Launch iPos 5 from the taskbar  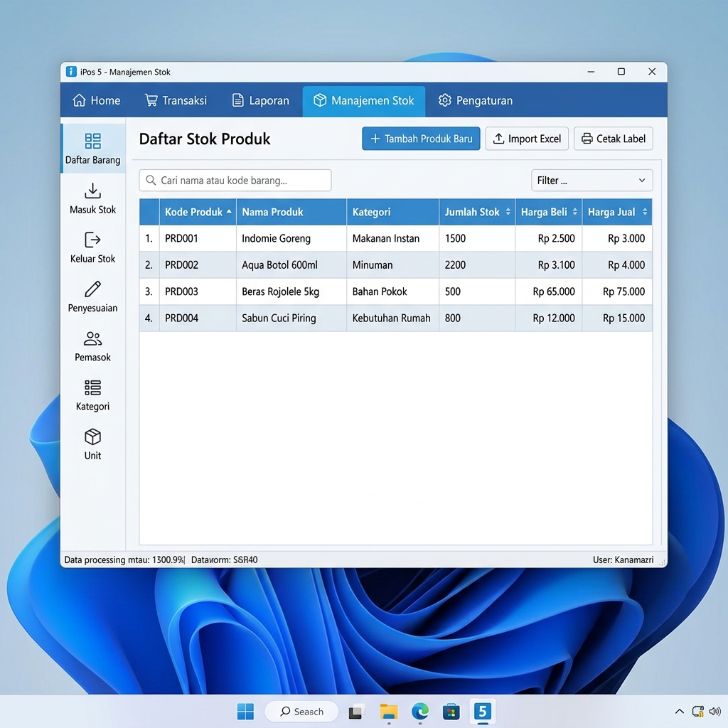[x=483, y=711]
